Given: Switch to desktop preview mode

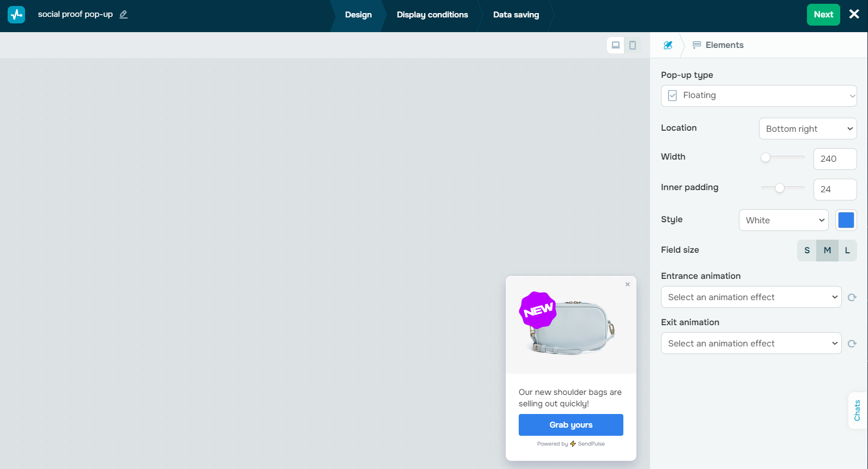Looking at the screenshot, I should [x=616, y=45].
